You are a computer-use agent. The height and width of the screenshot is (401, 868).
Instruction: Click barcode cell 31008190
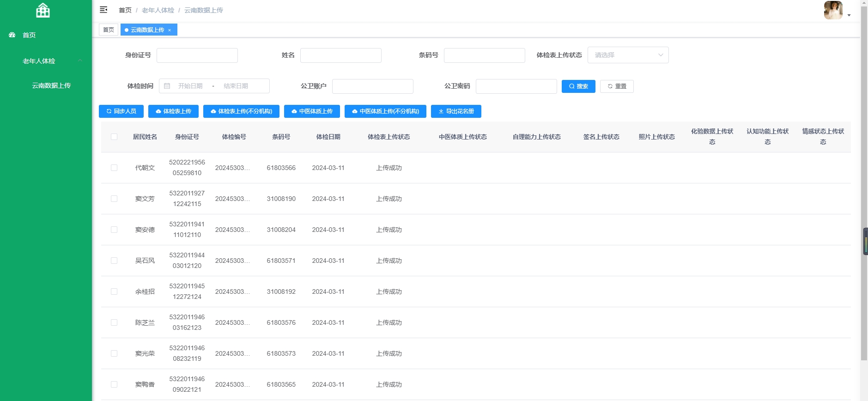pyautogui.click(x=281, y=199)
